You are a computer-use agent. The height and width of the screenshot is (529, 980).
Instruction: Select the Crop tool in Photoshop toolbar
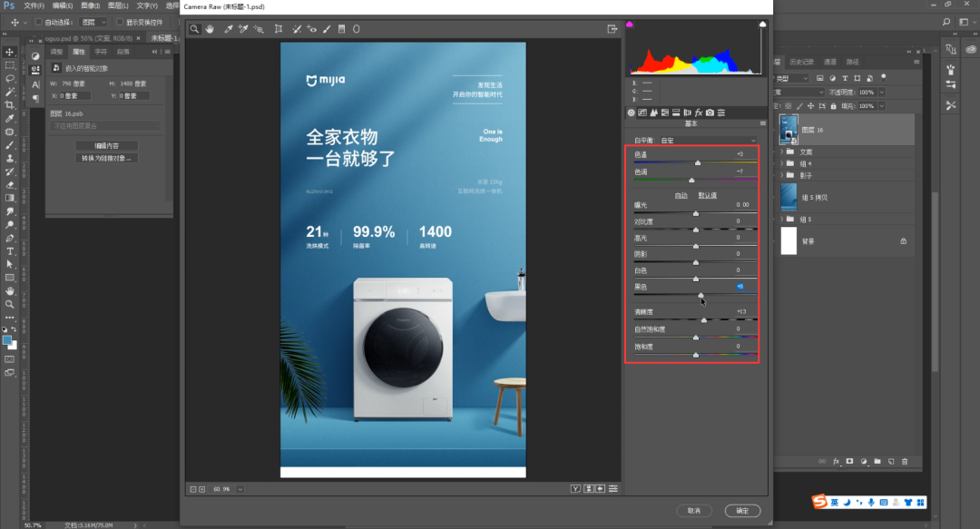tap(9, 105)
